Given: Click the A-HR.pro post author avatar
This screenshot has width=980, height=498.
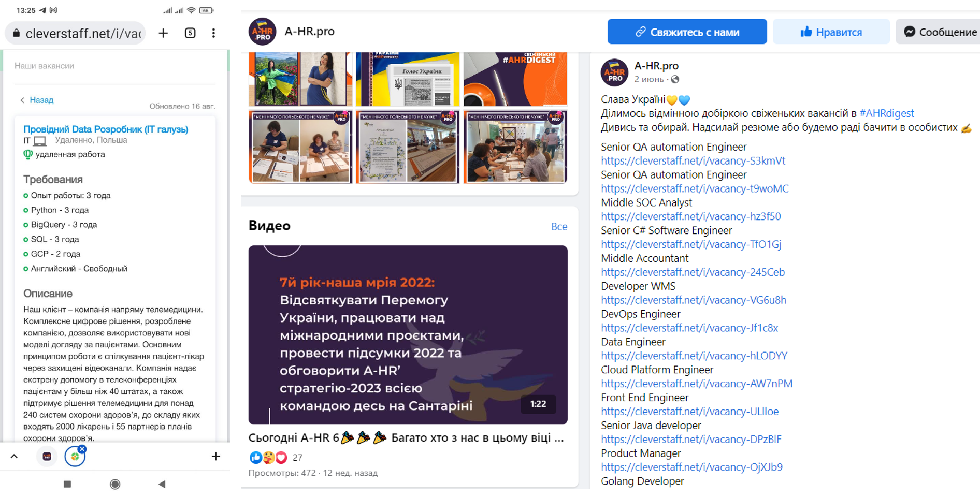Looking at the screenshot, I should click(614, 72).
